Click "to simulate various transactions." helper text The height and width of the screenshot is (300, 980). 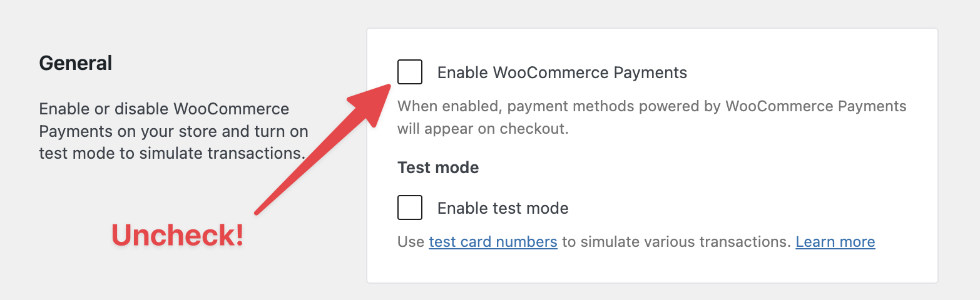pos(676,242)
